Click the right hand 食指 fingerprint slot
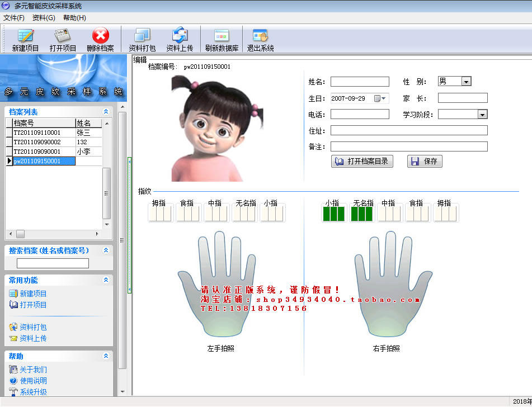This screenshot has height=407, width=532. pos(418,213)
